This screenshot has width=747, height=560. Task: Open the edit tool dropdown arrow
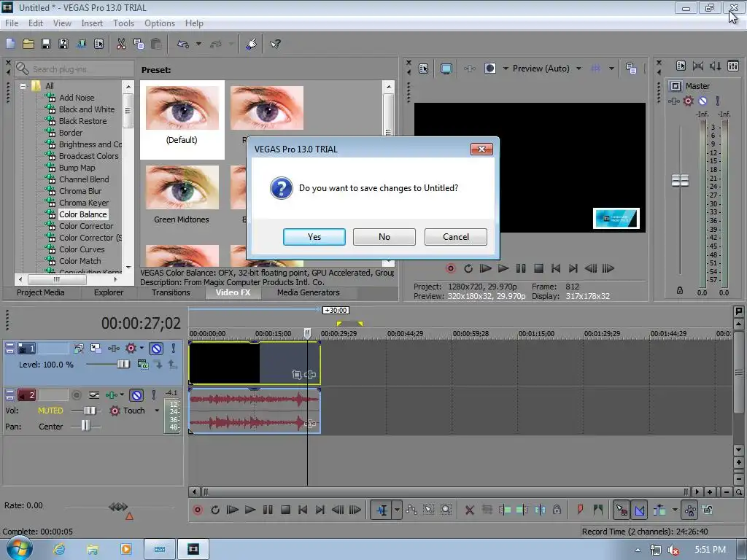(397, 510)
